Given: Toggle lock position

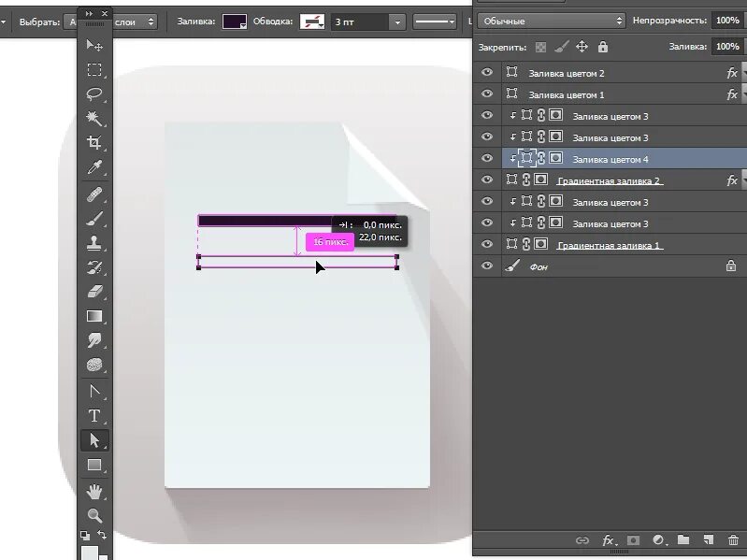Looking at the screenshot, I should [x=582, y=47].
